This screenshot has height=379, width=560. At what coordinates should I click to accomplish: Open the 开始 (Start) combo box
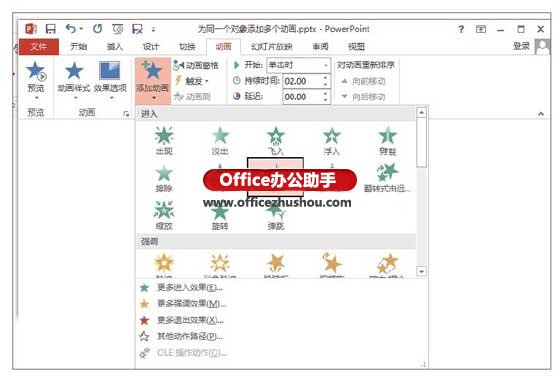pos(298,65)
